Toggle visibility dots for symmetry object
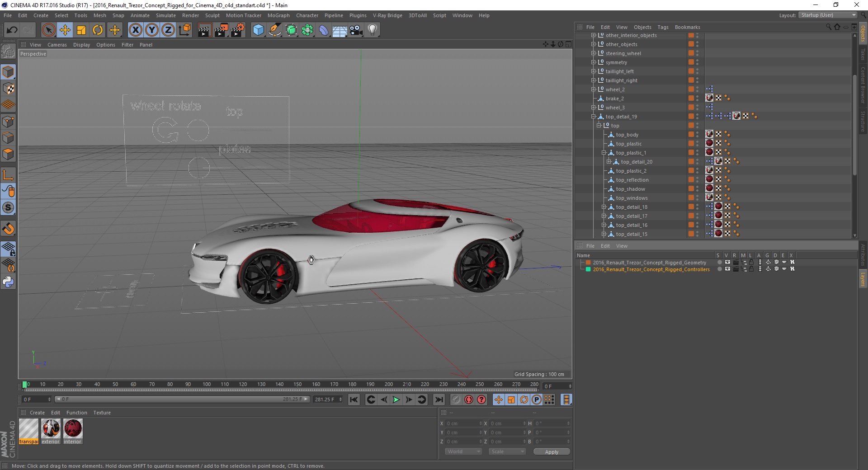868x470 pixels. coord(697,62)
